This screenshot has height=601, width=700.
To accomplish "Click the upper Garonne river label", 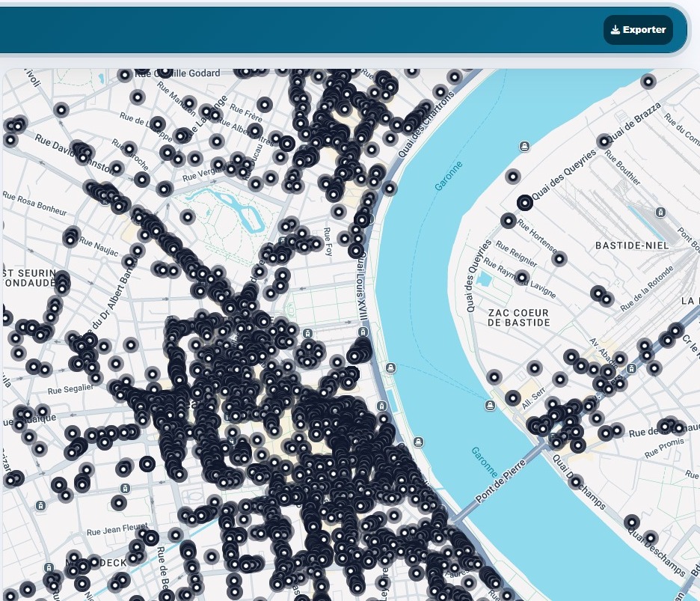I will tap(449, 176).
